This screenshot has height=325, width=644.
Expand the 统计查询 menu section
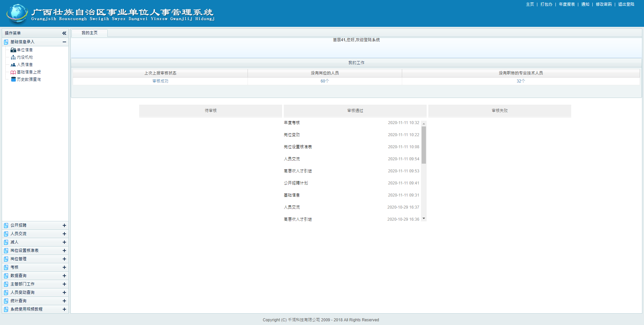pos(64,301)
